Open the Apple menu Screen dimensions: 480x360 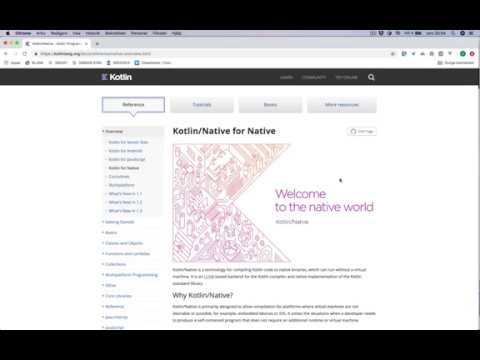(7, 33)
